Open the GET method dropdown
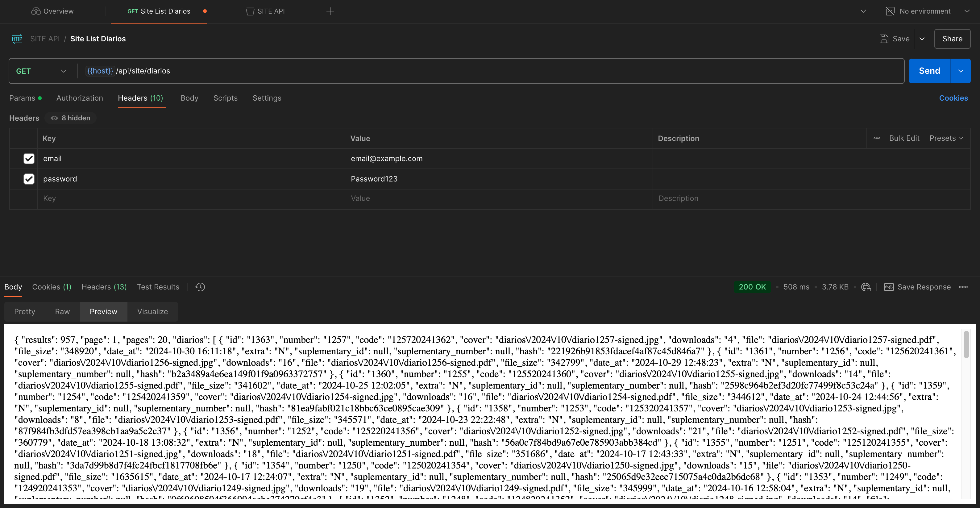 pos(41,71)
